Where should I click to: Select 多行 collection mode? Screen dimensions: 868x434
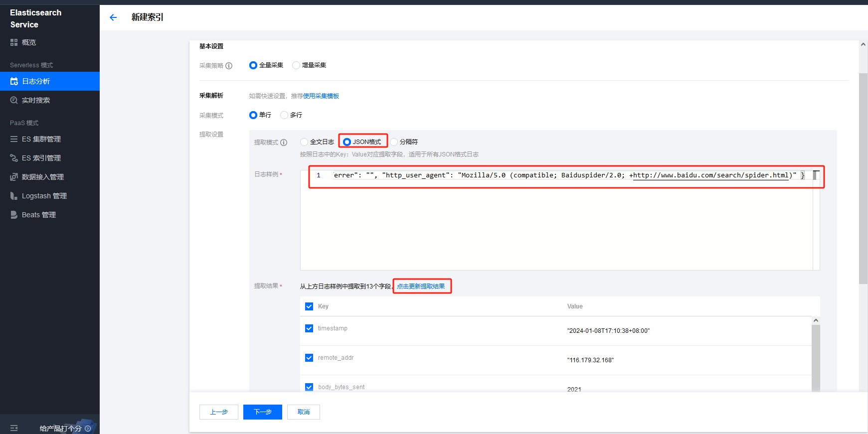coord(284,115)
